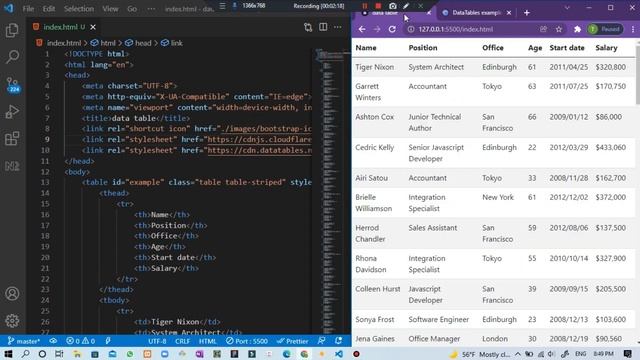The height and width of the screenshot is (360, 640).
Task: Open the Run and Debug panel
Action: click(x=12, y=111)
